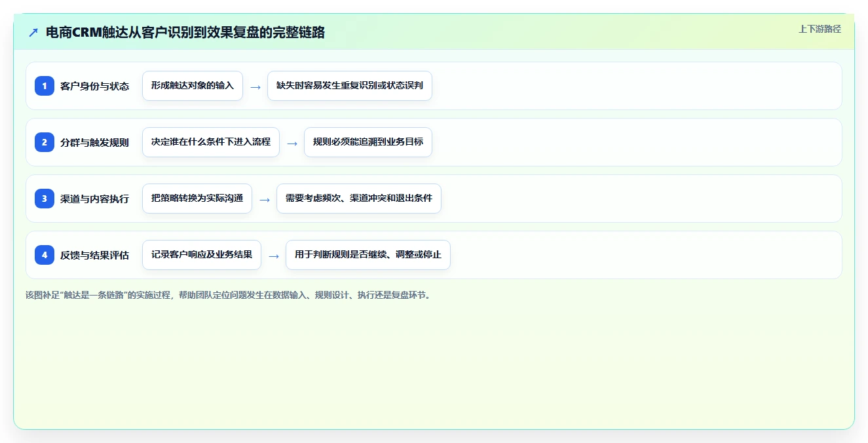
Task: Click the 把策略转换为实际沟通 box
Action: (197, 199)
